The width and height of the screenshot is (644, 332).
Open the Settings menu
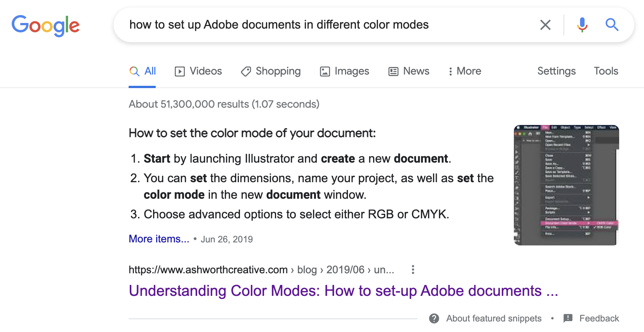pyautogui.click(x=556, y=71)
